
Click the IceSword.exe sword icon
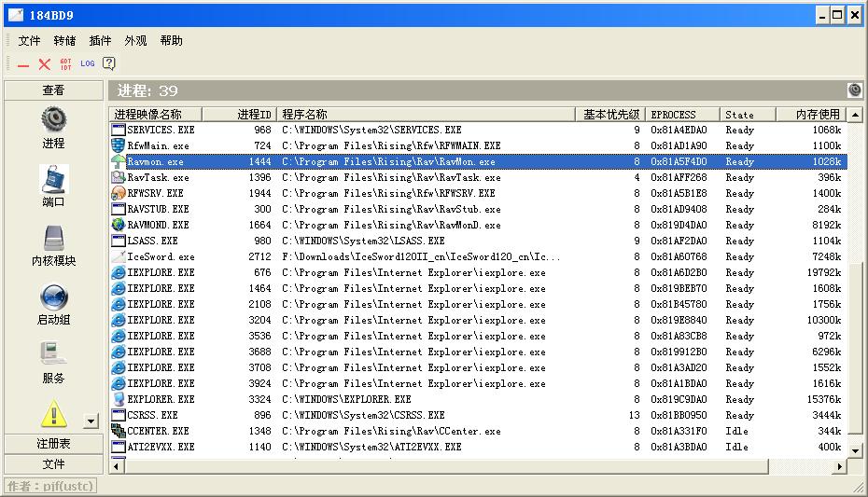(118, 256)
